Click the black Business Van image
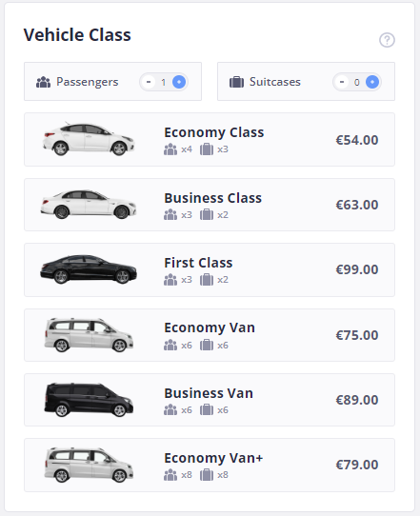Screen dimensions: 420x516 pyautogui.click(x=89, y=400)
